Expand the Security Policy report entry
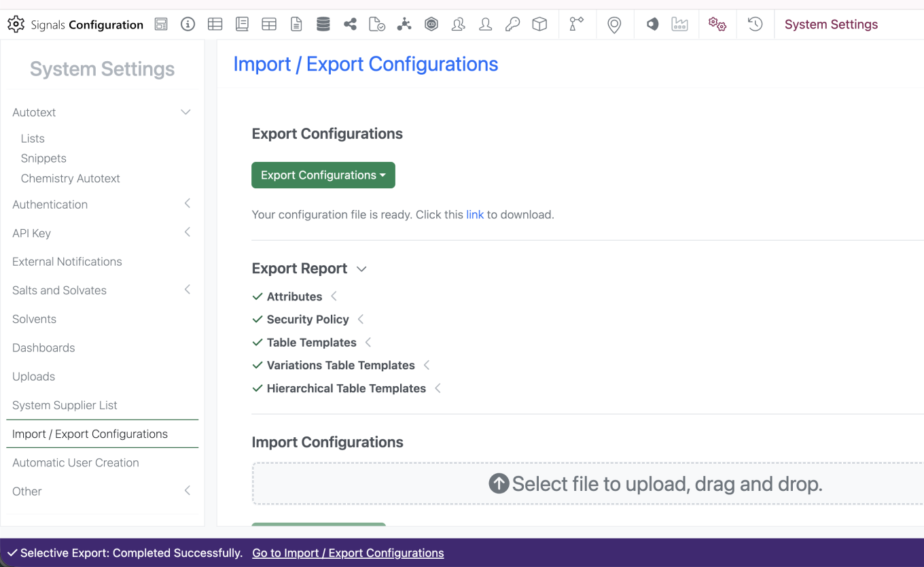 361,320
